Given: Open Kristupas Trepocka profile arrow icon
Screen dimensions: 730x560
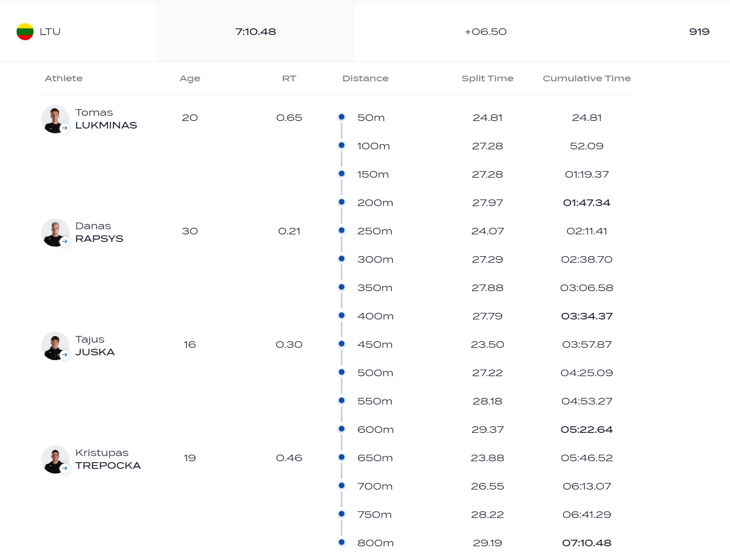Looking at the screenshot, I should (65, 468).
